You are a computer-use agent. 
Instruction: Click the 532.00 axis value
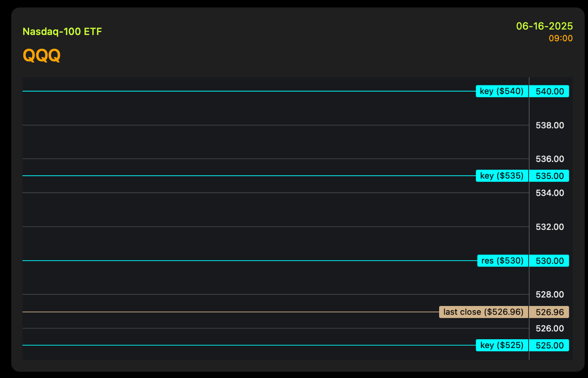pos(550,227)
